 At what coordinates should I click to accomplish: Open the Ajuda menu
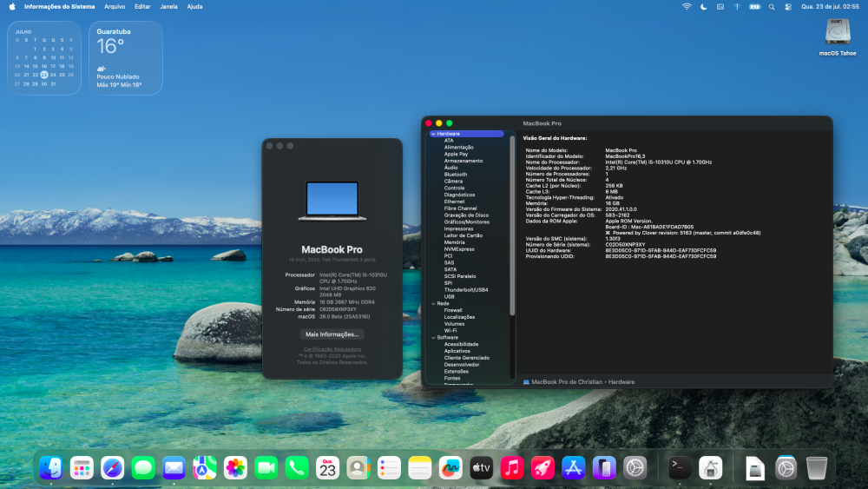tap(194, 7)
